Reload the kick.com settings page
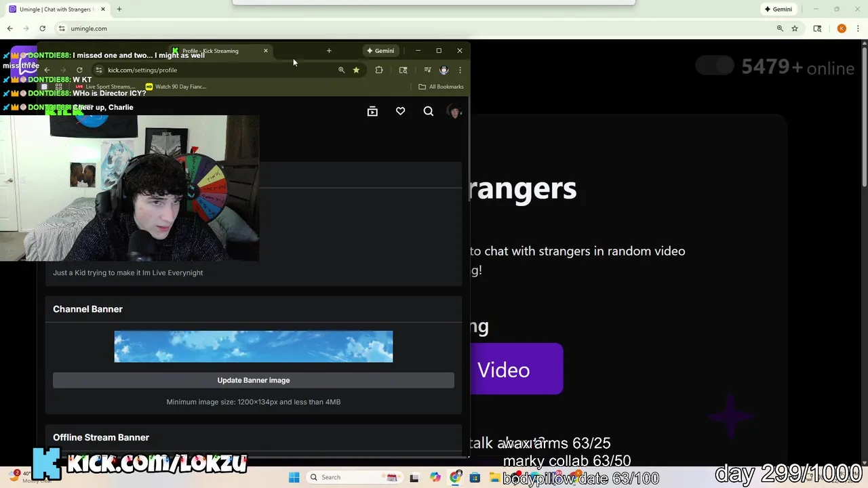Image resolution: width=868 pixels, height=488 pixels. point(79,70)
